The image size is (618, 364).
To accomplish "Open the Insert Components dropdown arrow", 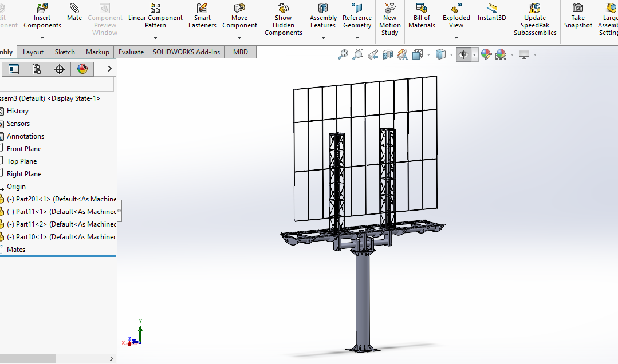I will pyautogui.click(x=42, y=38).
